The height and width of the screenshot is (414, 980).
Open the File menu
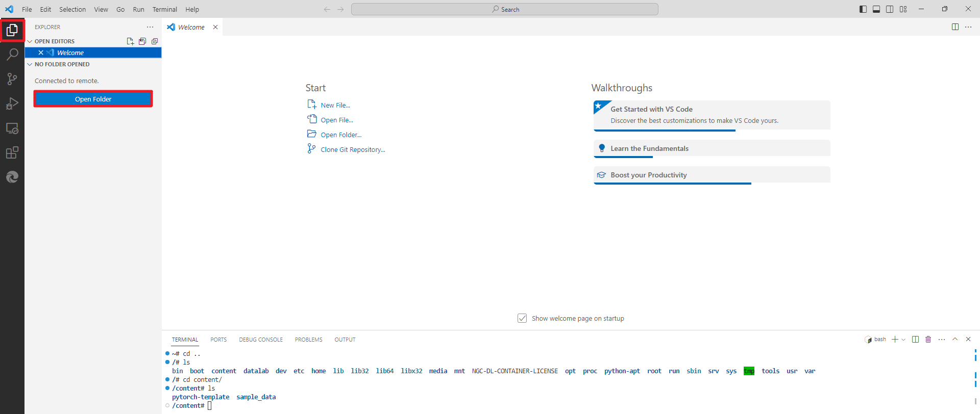pos(27,9)
